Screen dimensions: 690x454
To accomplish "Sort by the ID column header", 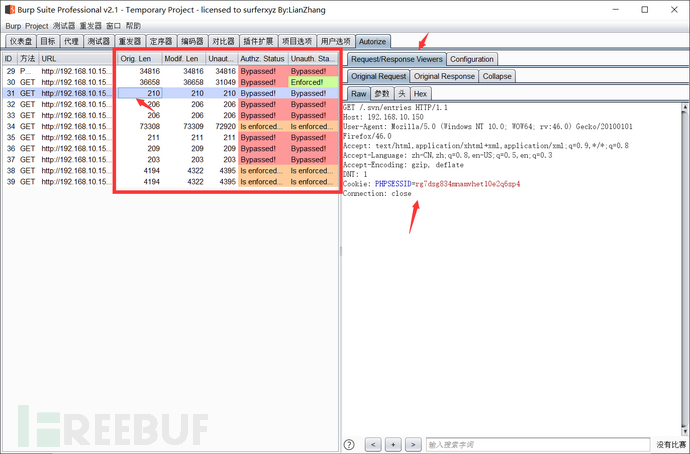I will (x=10, y=59).
